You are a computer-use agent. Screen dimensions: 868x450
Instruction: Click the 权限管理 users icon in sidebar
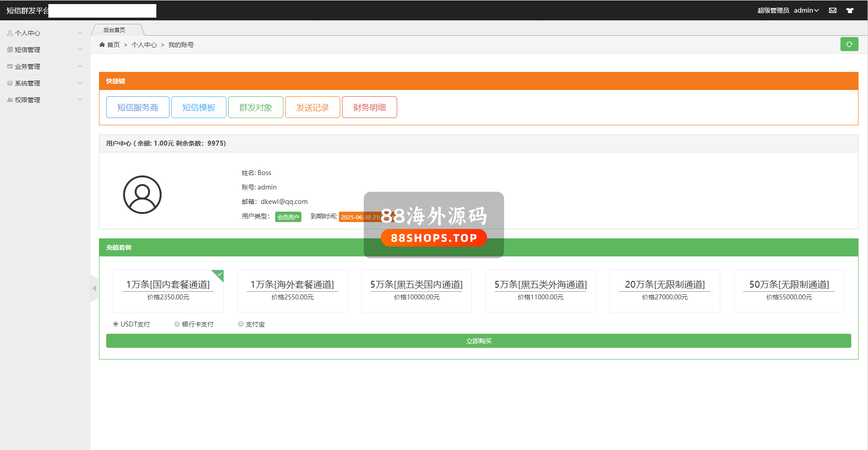pos(10,100)
